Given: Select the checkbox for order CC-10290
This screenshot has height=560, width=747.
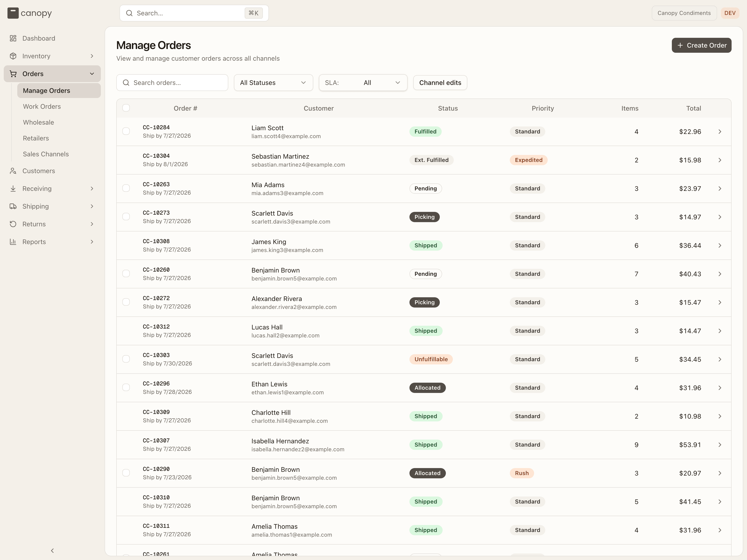Looking at the screenshot, I should [x=126, y=473].
